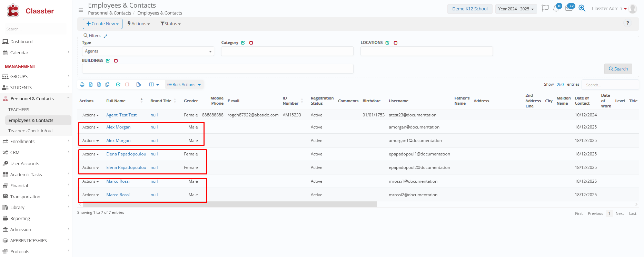Click the zoom magnifier icon in header
Screen dimensions: 644x257
click(582, 8)
